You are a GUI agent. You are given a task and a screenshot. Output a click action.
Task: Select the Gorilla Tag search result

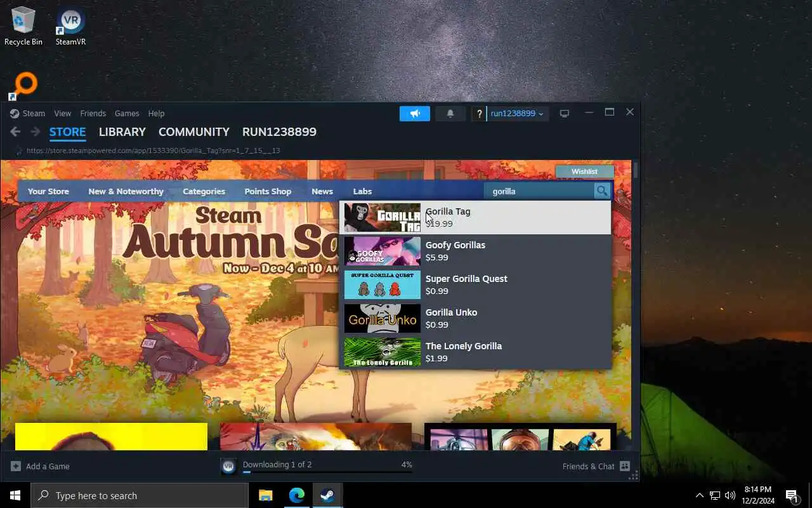pyautogui.click(x=475, y=218)
